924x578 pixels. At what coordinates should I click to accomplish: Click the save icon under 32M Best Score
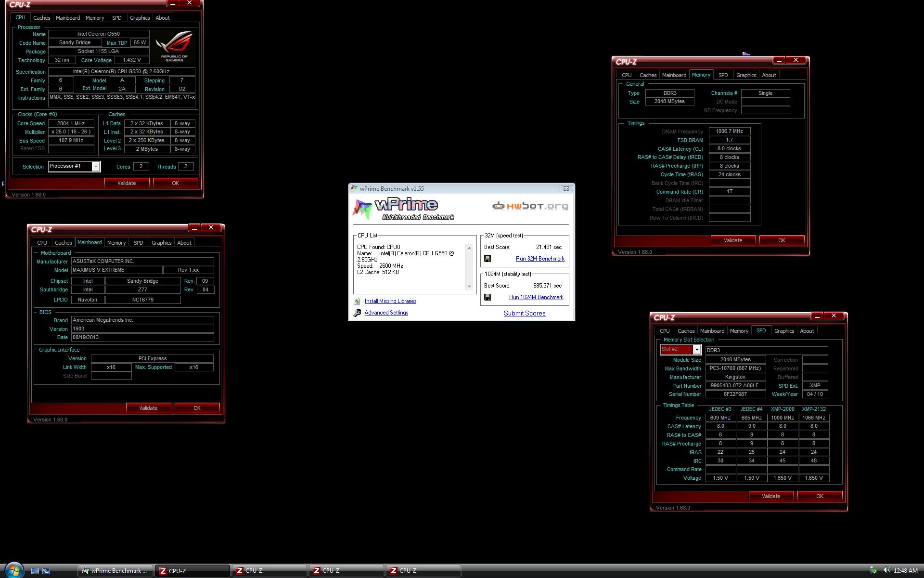click(x=488, y=259)
